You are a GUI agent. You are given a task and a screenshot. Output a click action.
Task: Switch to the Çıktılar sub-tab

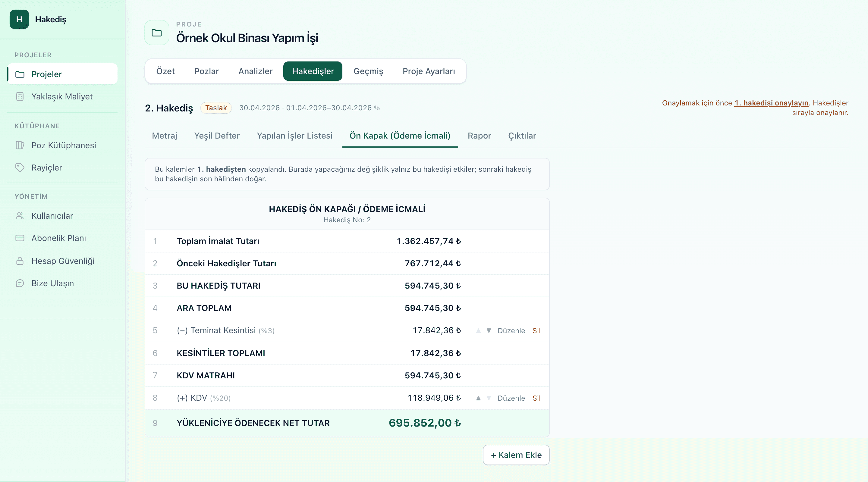pyautogui.click(x=522, y=136)
